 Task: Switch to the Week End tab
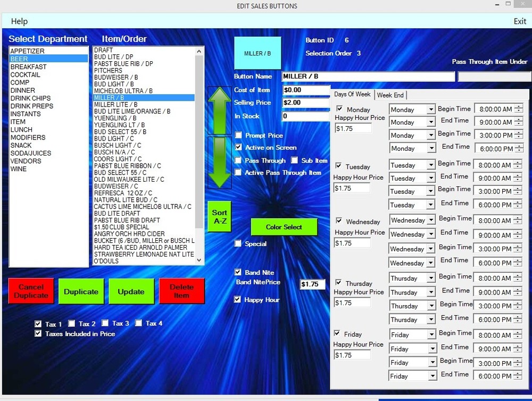[x=390, y=95]
